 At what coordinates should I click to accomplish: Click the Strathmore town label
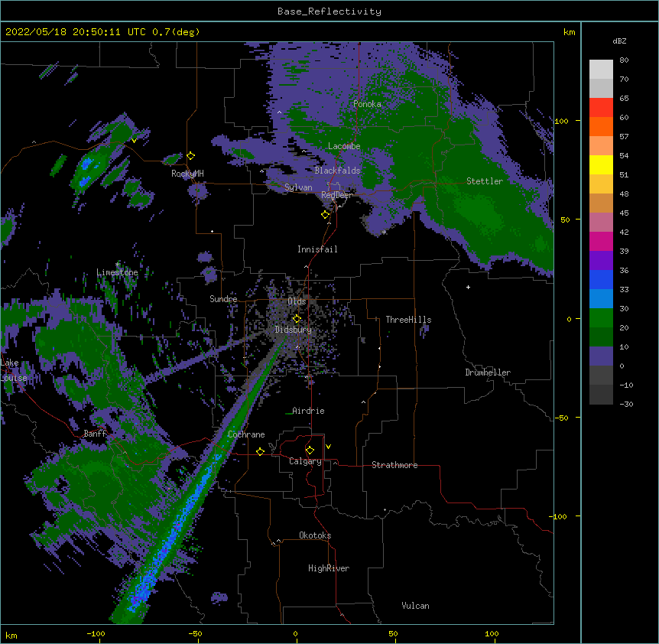click(394, 465)
